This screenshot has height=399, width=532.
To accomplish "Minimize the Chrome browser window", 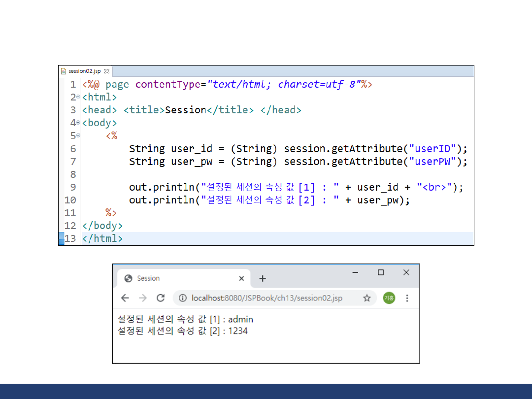I will click(x=355, y=272).
